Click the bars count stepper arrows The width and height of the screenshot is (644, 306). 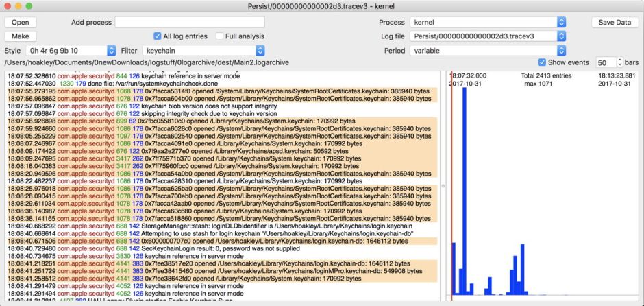click(621, 62)
